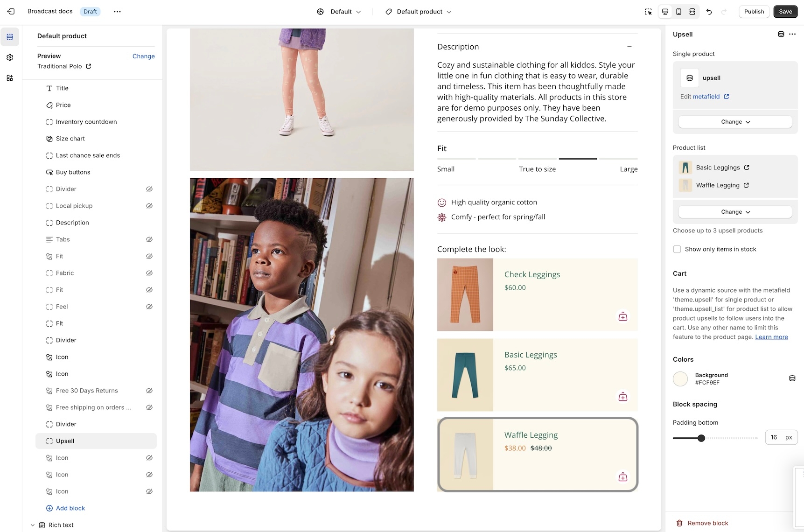
Task: Open the Default product template dropdown
Action: pyautogui.click(x=419, y=12)
